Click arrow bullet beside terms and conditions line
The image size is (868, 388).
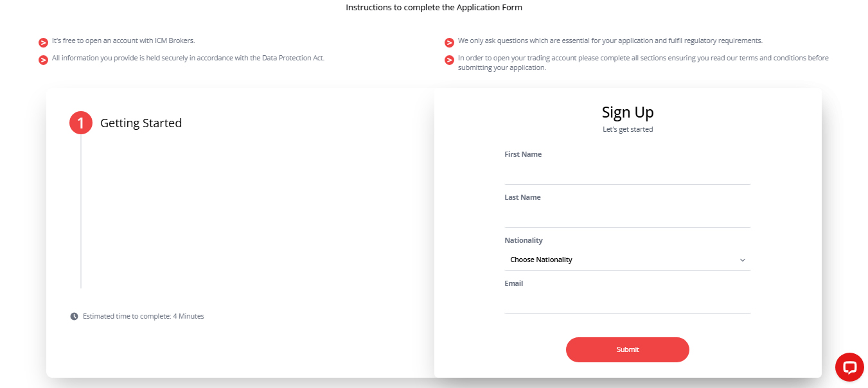450,60
